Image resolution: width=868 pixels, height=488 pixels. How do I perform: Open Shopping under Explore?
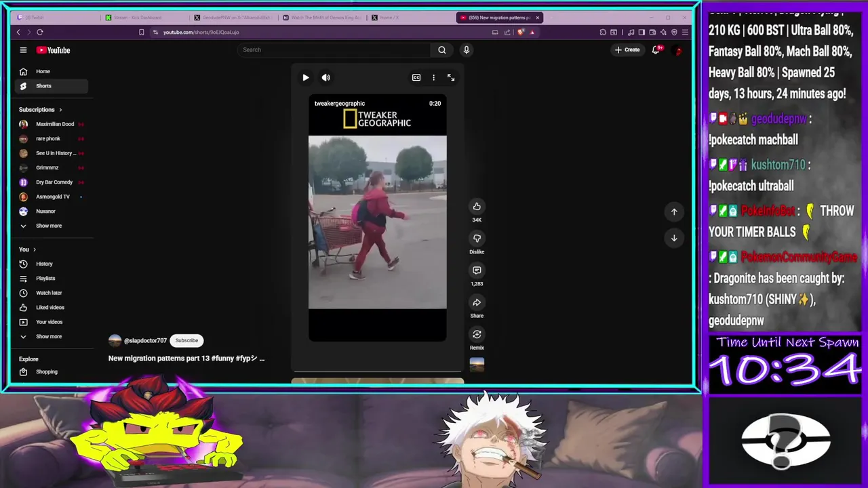pos(52,371)
